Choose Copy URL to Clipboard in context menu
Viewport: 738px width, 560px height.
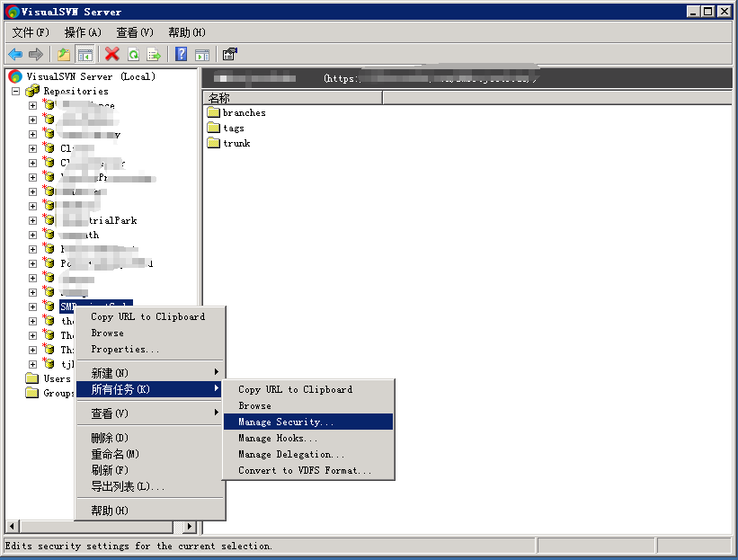[x=147, y=316]
